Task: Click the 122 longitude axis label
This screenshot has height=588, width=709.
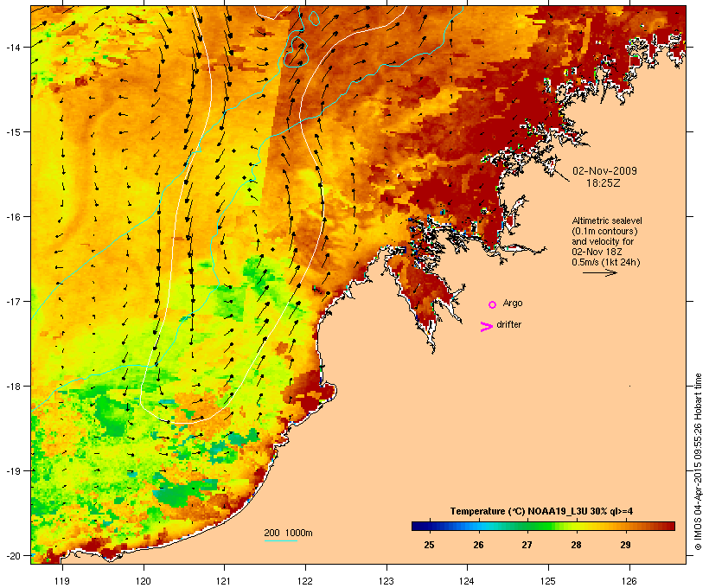Action: [305, 581]
